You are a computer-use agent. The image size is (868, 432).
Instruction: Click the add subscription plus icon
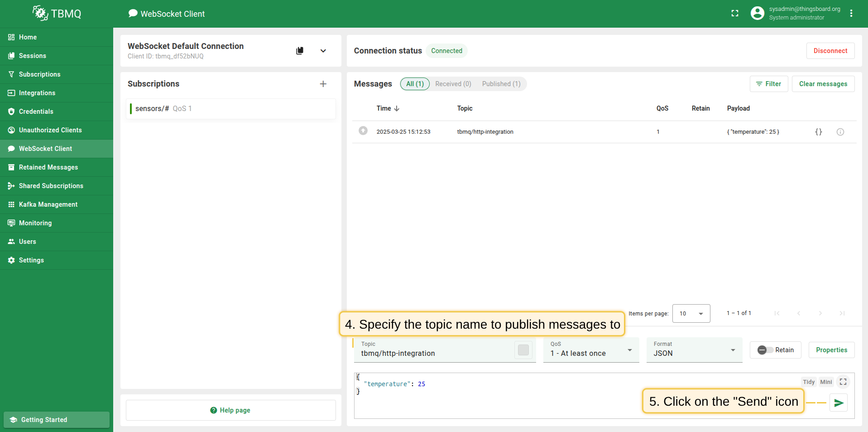323,84
